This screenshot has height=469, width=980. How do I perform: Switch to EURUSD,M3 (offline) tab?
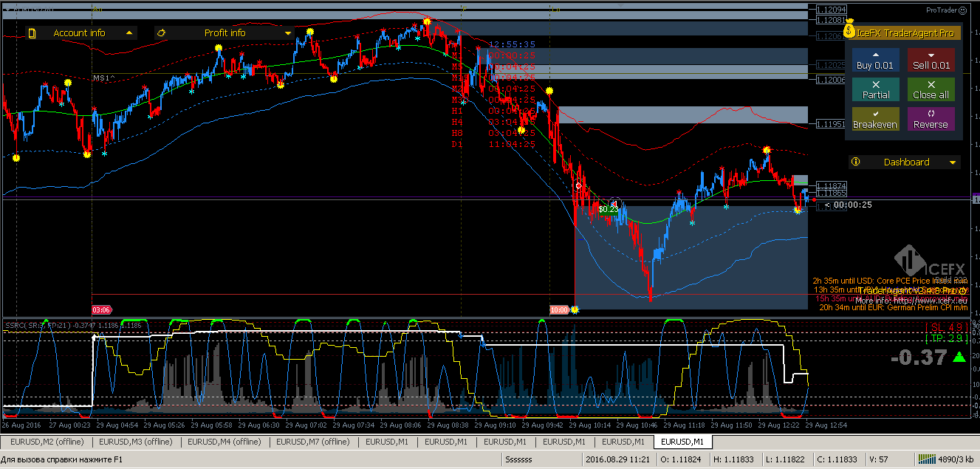click(x=135, y=442)
